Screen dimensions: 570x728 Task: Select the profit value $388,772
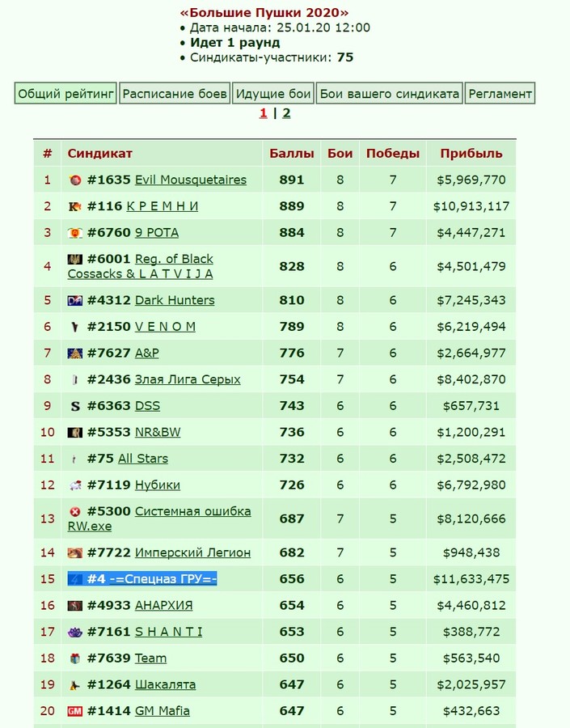(x=471, y=632)
